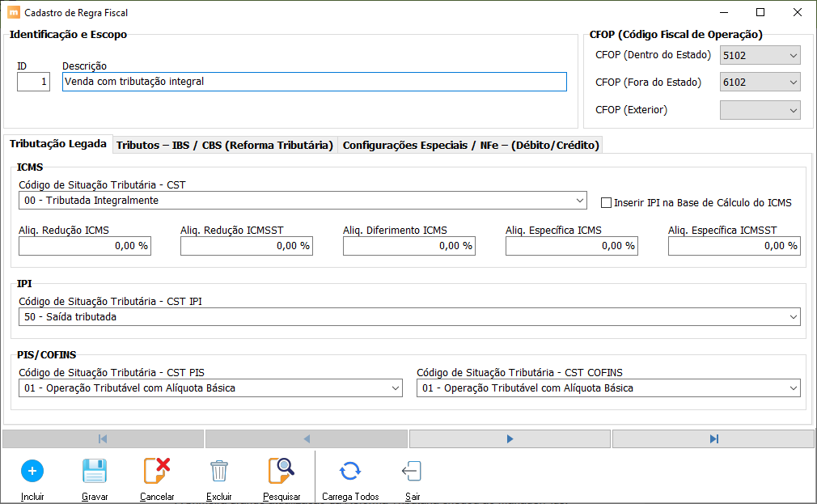Open CFOP (Dentro do Estado) dropdown
The height and width of the screenshot is (504, 817).
[793, 56]
